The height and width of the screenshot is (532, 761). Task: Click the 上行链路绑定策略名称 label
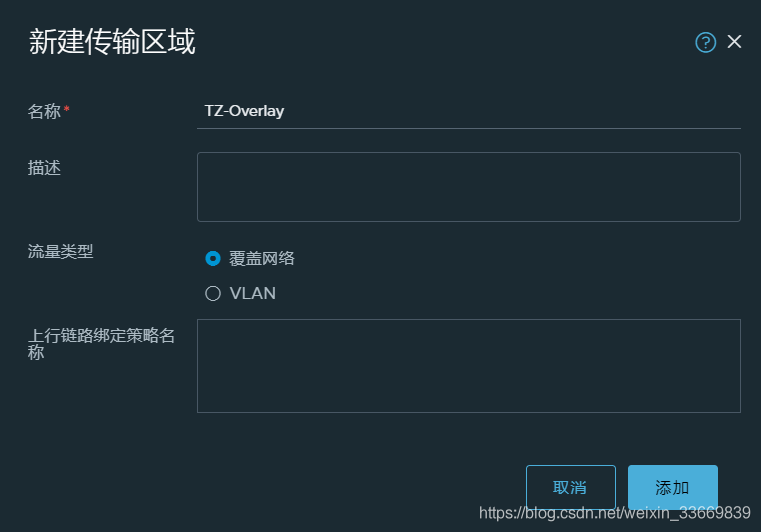click(101, 344)
